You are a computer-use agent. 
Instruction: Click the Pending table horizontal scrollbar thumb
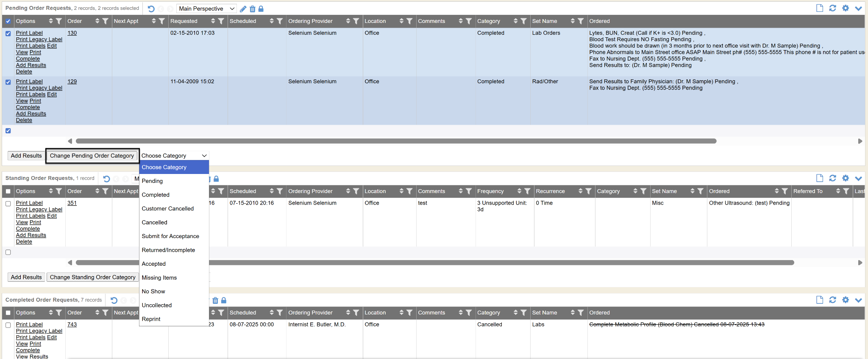[396, 141]
